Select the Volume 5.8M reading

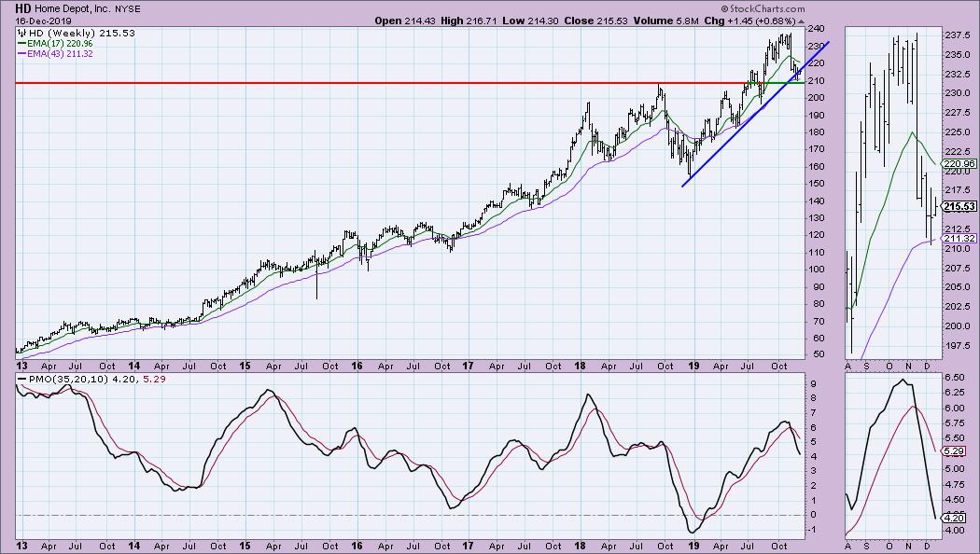click(x=665, y=21)
